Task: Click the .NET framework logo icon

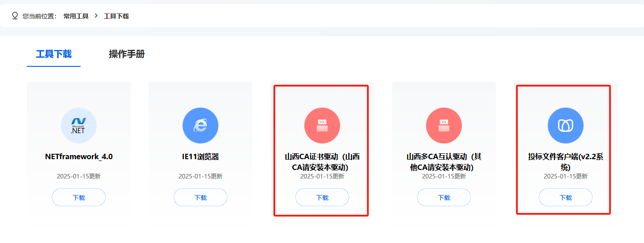Action: [x=79, y=126]
